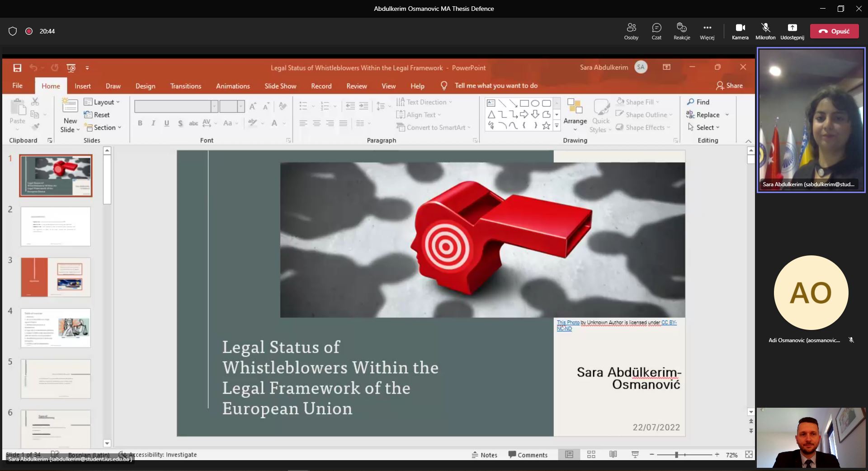Viewport: 868px width, 471px height.
Task: Select the star shape in Drawing gallery
Action: [546, 126]
